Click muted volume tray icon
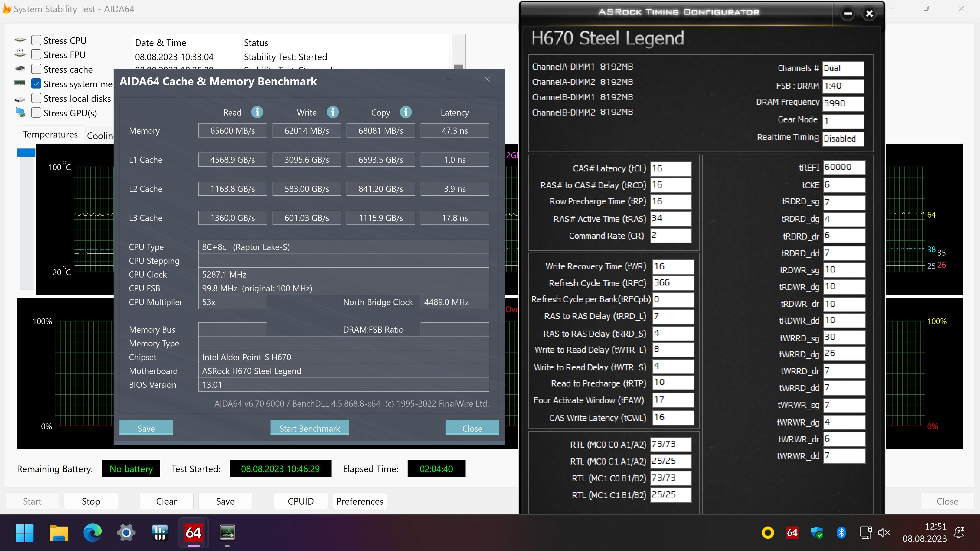Screen dimensions: 980x551 tap(884, 533)
